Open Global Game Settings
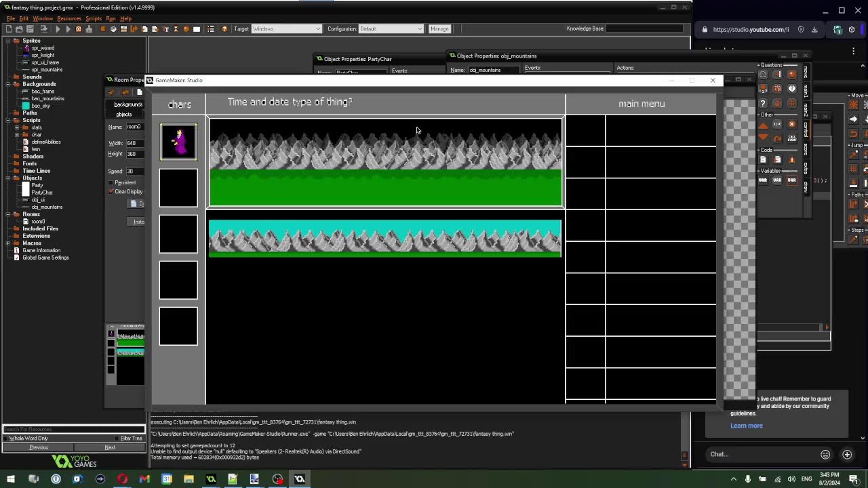The height and width of the screenshot is (488, 868). (45, 258)
